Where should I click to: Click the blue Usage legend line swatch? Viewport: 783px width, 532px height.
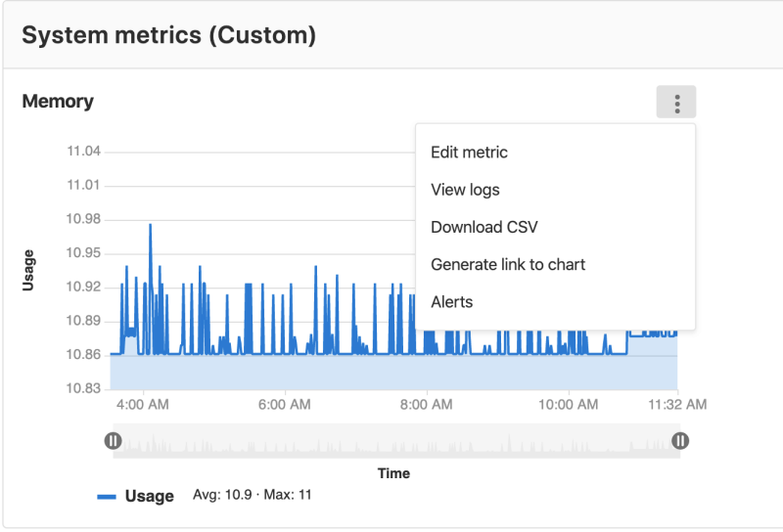point(107,497)
